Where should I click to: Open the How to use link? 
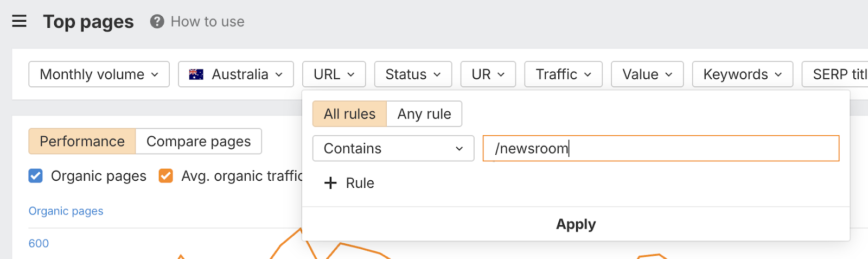pyautogui.click(x=207, y=22)
